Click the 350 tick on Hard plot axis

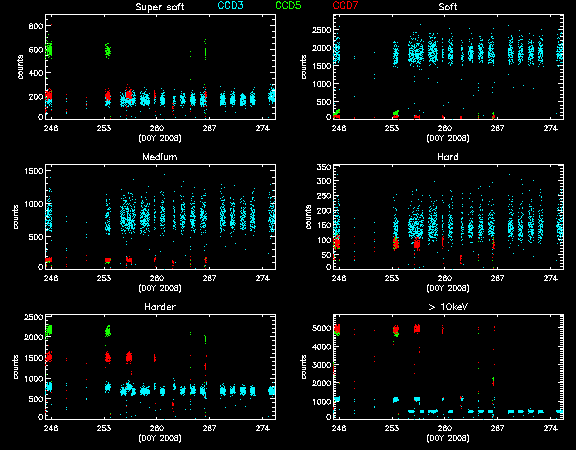324,167
